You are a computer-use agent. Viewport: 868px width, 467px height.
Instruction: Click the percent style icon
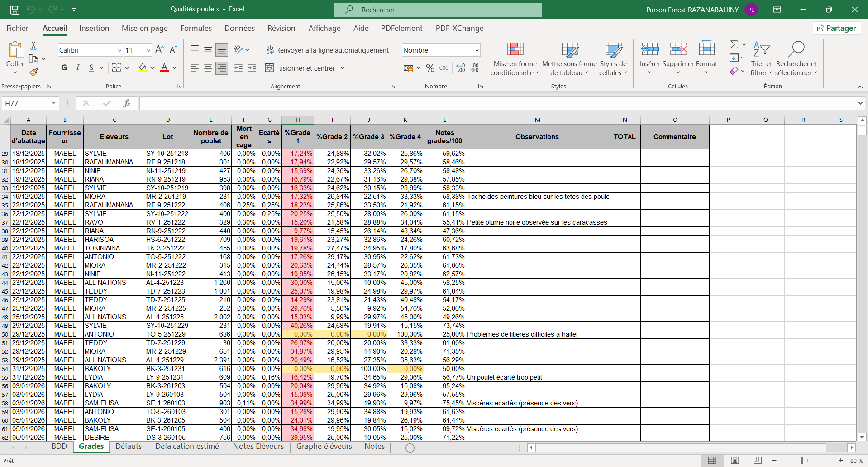[x=430, y=68]
